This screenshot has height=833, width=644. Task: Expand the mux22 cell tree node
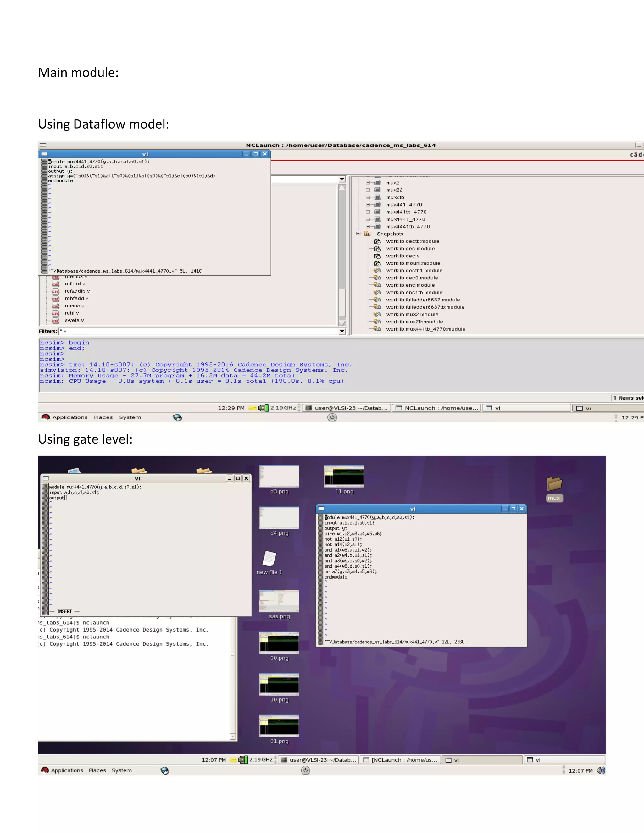tap(368, 190)
